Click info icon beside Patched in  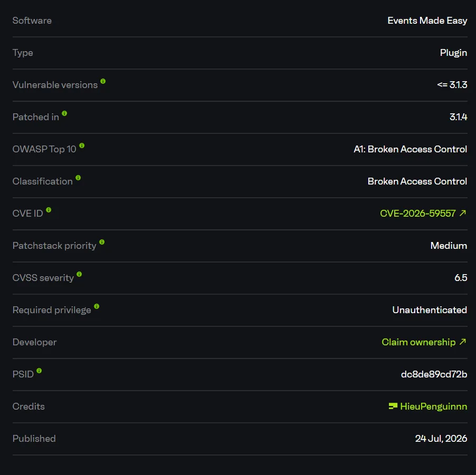click(x=64, y=113)
